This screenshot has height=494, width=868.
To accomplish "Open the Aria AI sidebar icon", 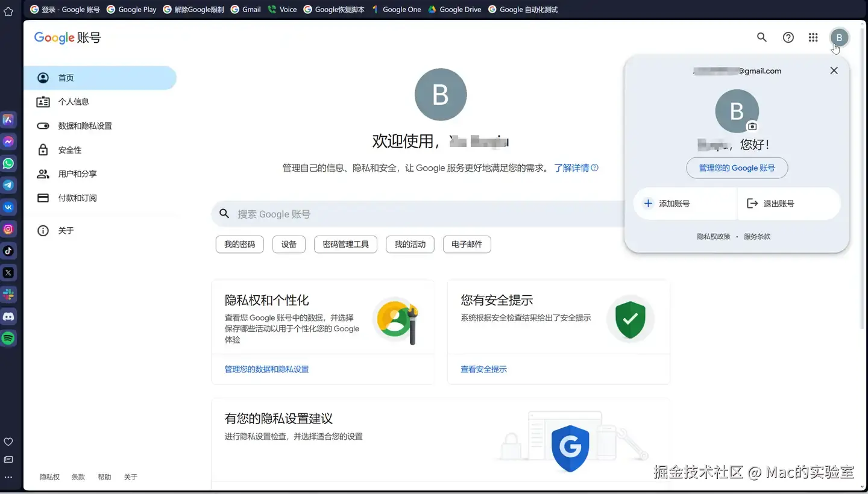I will point(8,120).
